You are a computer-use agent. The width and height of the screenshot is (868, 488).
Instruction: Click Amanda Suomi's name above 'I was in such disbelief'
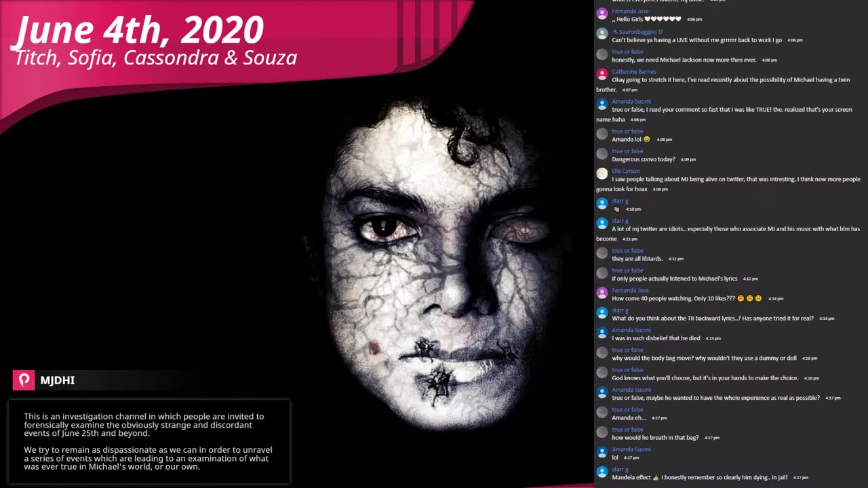pyautogui.click(x=631, y=330)
